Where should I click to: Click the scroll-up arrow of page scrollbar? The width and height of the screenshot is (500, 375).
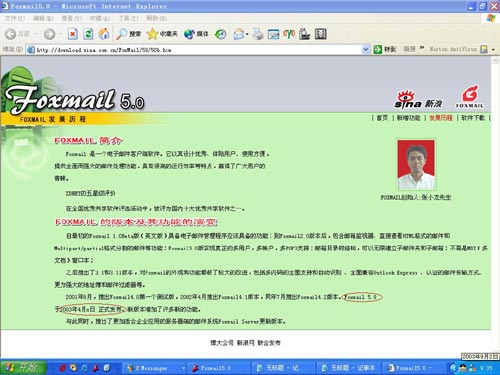click(x=495, y=61)
